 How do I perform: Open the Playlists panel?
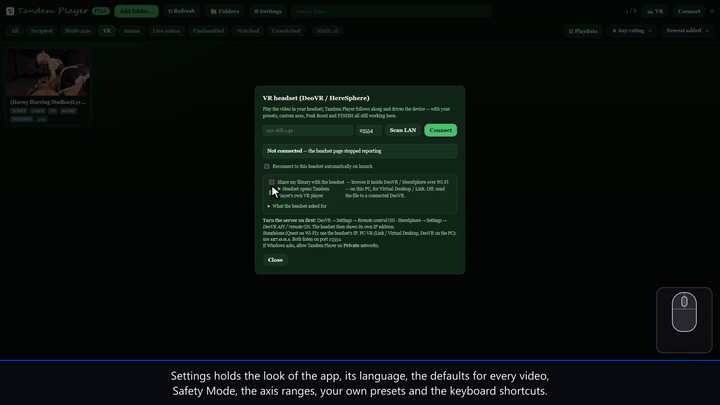[x=583, y=31]
